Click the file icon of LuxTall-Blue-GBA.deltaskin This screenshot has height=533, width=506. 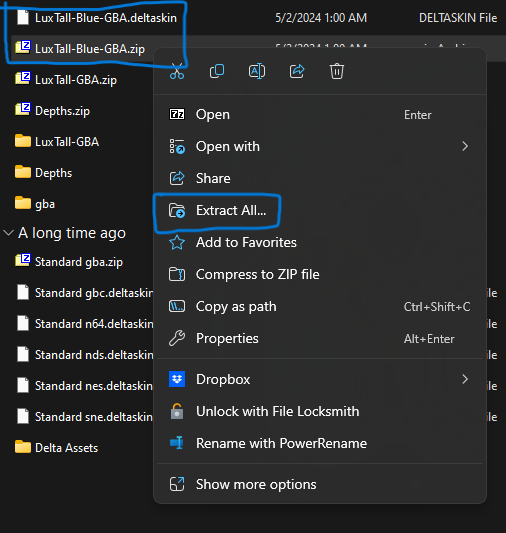point(23,17)
